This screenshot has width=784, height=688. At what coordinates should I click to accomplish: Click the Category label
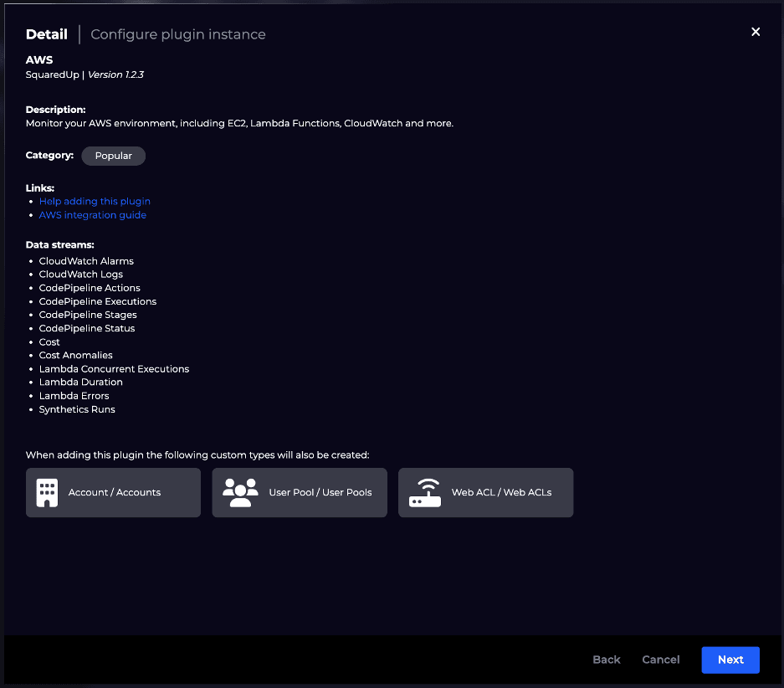tap(49, 156)
